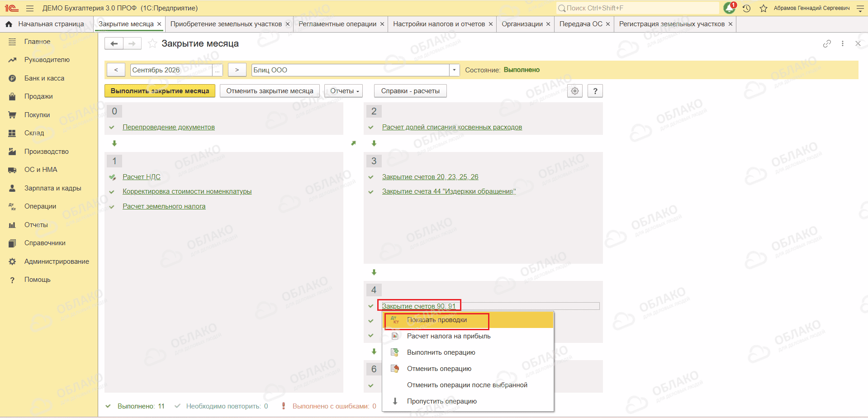Open Банк и касса section

coord(44,78)
